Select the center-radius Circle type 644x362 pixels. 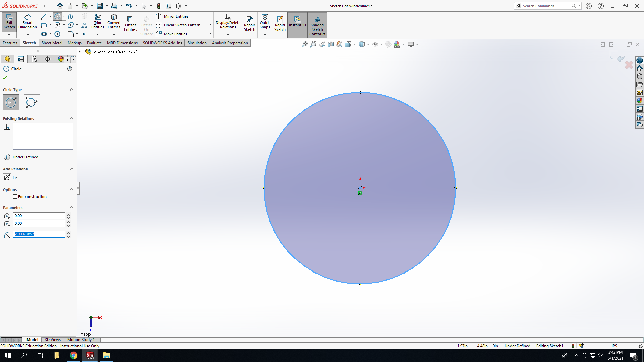pyautogui.click(x=11, y=102)
